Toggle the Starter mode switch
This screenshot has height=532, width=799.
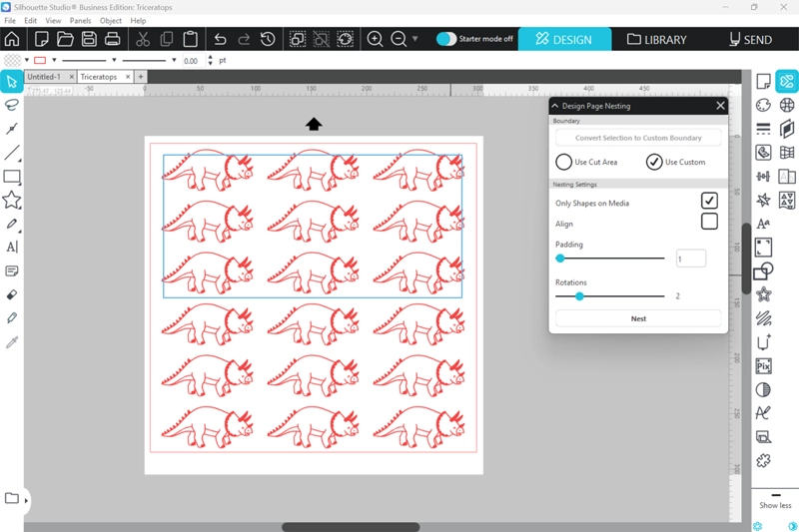(446, 39)
